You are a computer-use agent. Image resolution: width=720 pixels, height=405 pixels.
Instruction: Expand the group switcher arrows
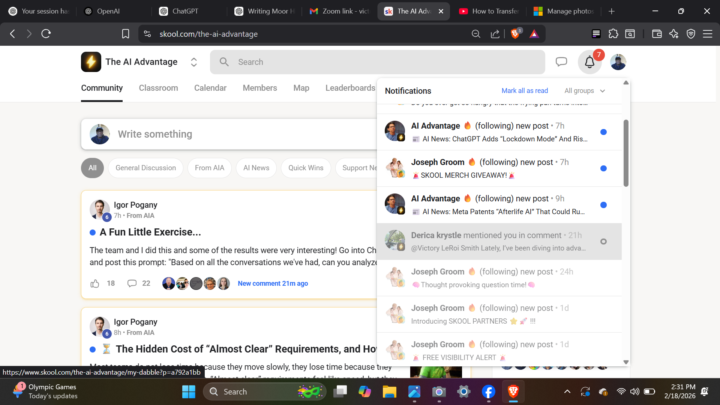[194, 62]
